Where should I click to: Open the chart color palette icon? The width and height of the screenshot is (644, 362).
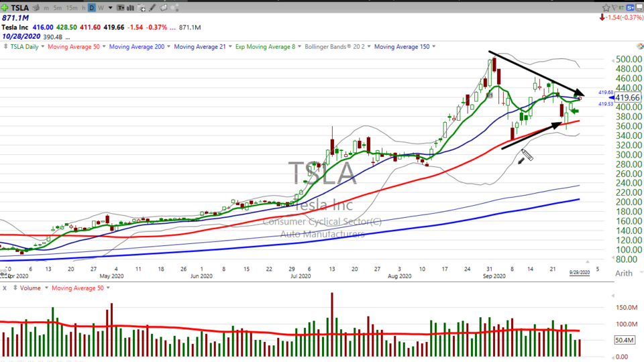(640, 46)
